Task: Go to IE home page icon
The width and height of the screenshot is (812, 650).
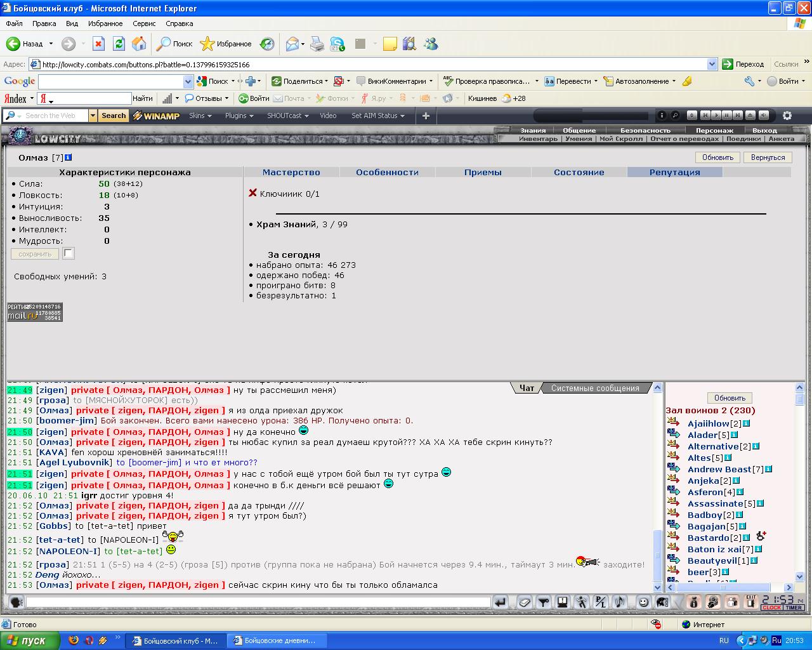Action: tap(139, 44)
